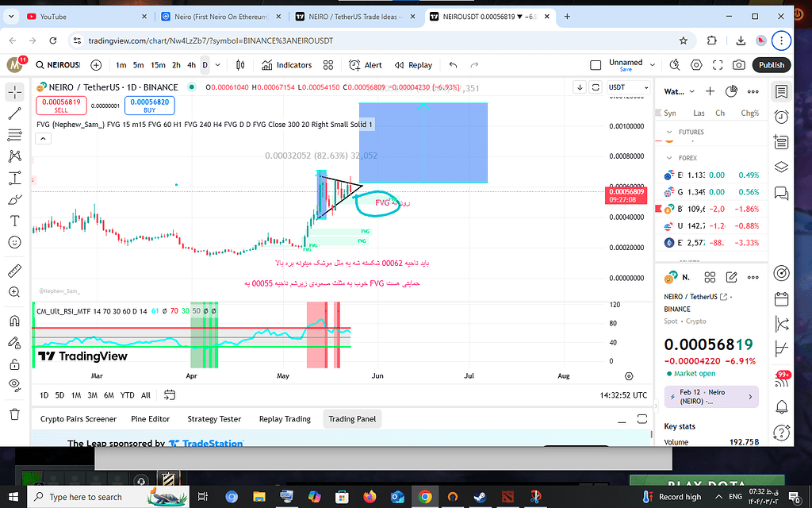This screenshot has height=508, width=812.
Task: Bookmark this page with the star
Action: pyautogui.click(x=683, y=40)
